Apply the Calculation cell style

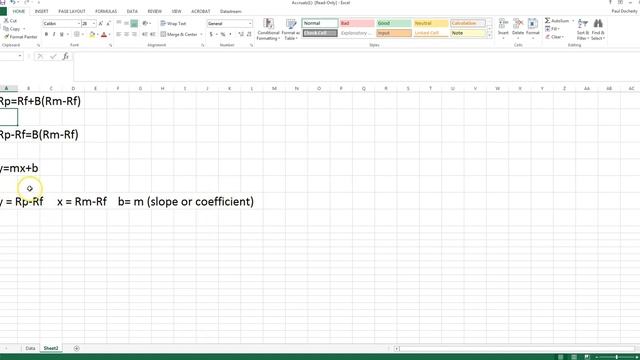click(x=468, y=23)
